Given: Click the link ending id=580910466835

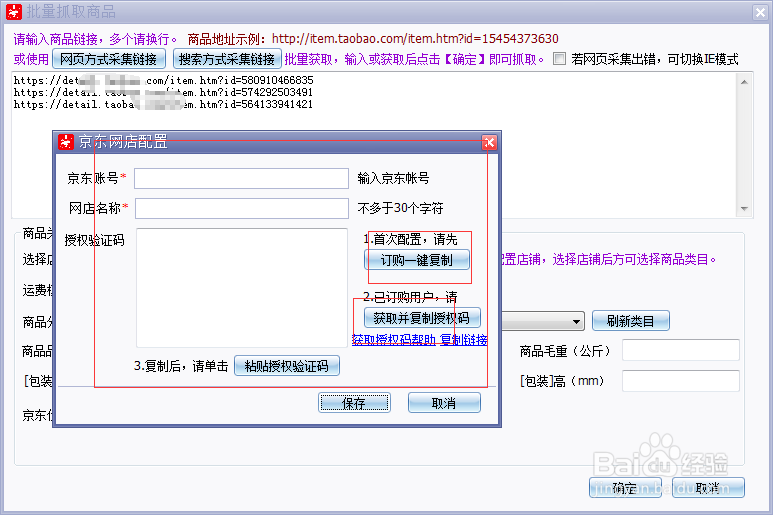Looking at the screenshot, I should pos(163,80).
